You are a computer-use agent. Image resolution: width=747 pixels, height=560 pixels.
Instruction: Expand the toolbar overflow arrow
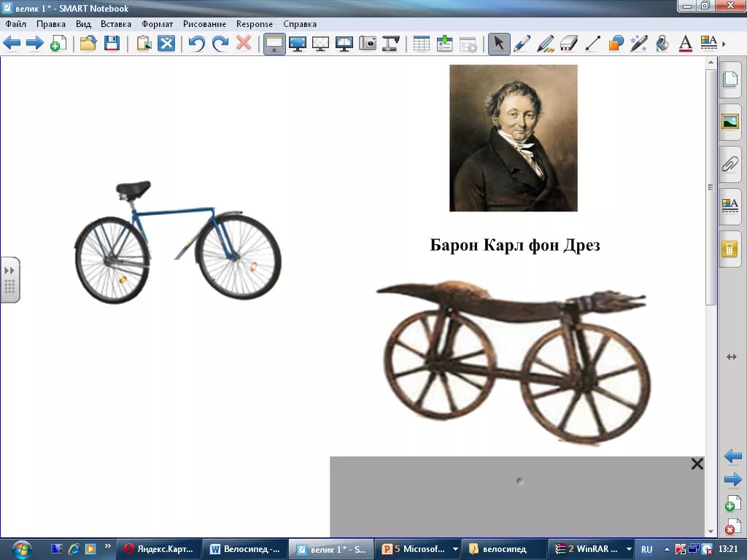(x=724, y=44)
